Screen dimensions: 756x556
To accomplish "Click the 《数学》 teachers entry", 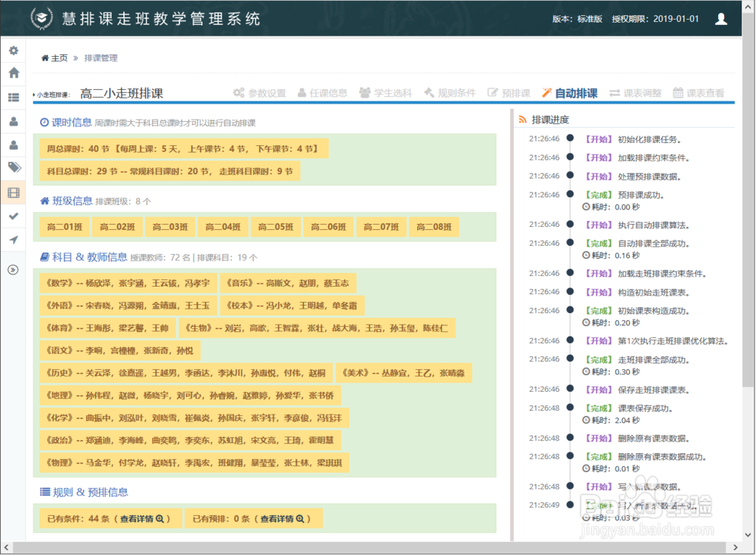I will coord(129,284).
